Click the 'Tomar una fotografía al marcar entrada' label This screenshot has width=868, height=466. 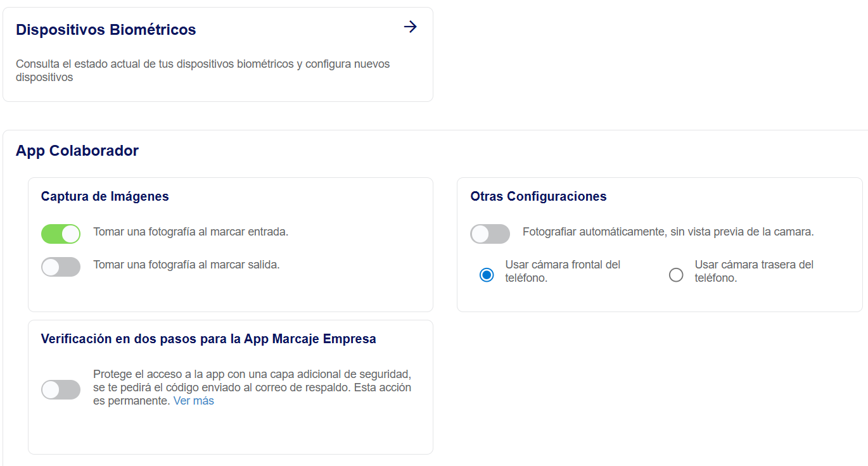click(191, 232)
